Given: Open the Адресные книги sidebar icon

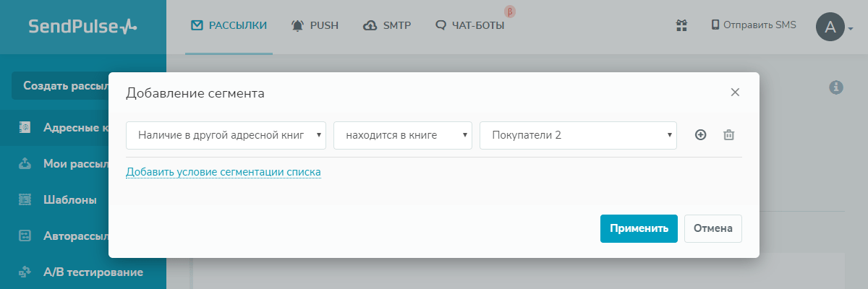Looking at the screenshot, I should (x=25, y=128).
